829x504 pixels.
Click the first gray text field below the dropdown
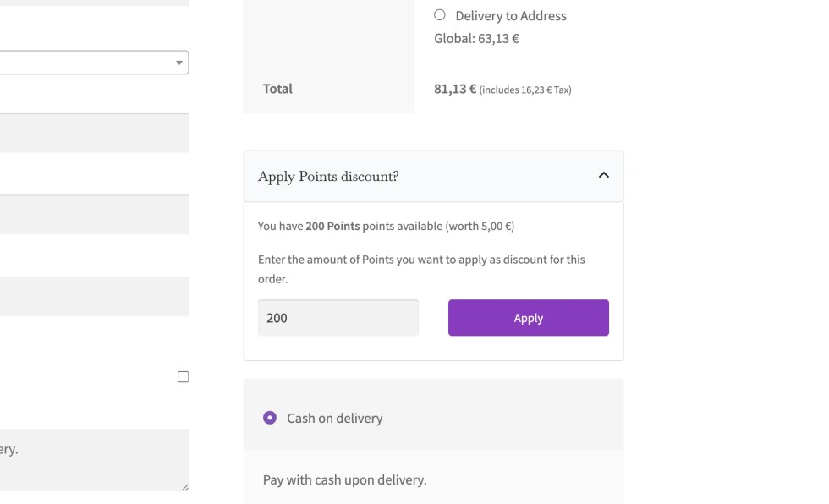point(93,134)
